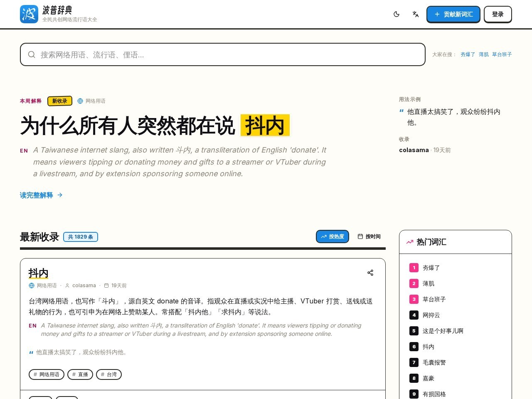Open contributor colasama in hero sidebar
The image size is (532, 399).
tap(414, 150)
